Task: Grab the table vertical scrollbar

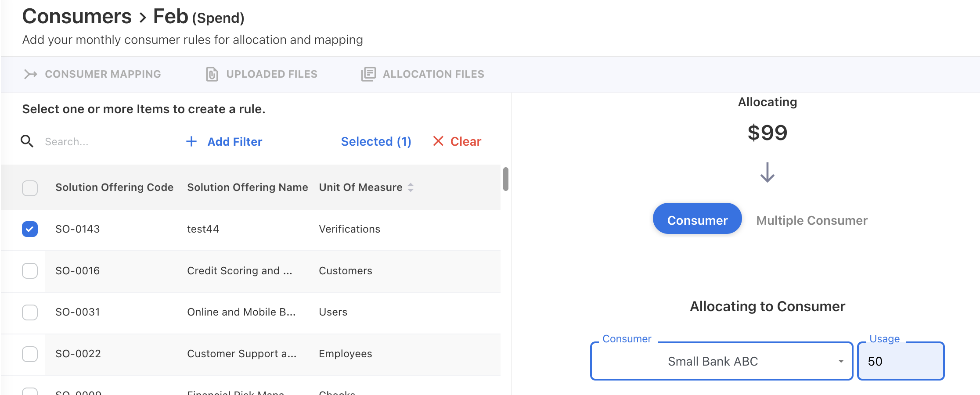Action: pyautogui.click(x=506, y=179)
